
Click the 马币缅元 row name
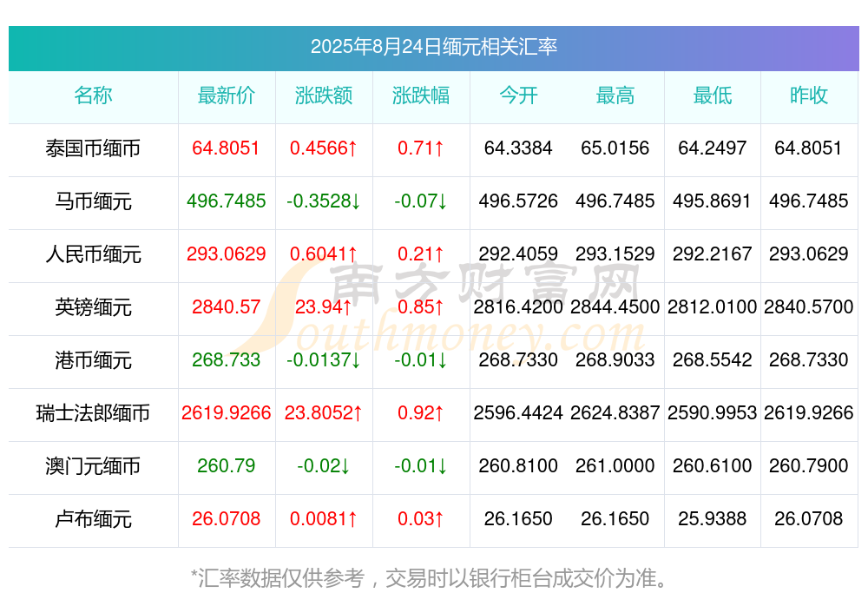pyautogui.click(x=93, y=201)
